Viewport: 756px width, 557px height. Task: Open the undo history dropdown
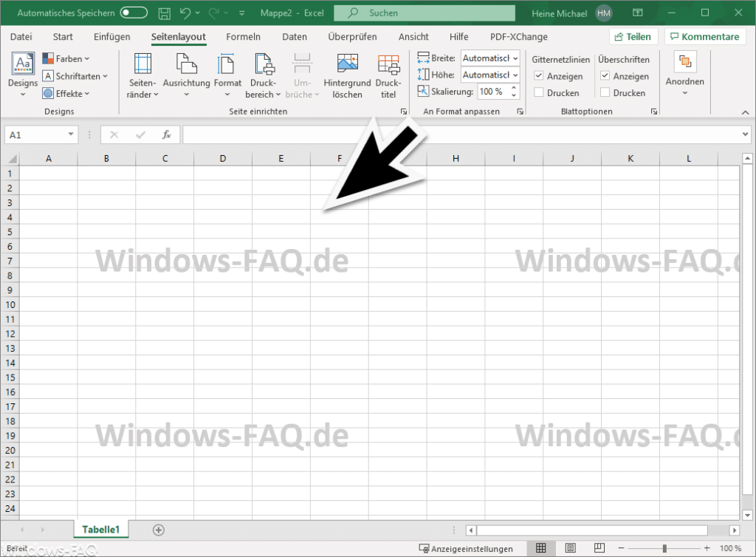pos(198,13)
